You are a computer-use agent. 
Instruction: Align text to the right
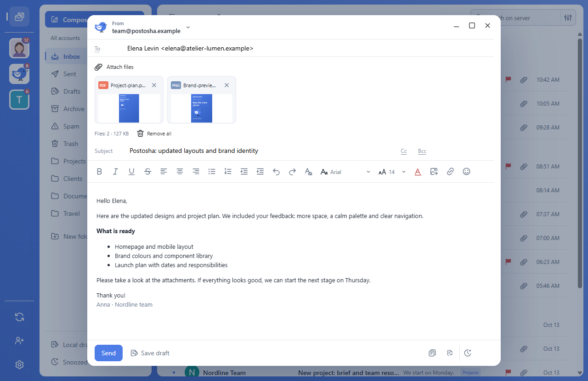coord(196,172)
